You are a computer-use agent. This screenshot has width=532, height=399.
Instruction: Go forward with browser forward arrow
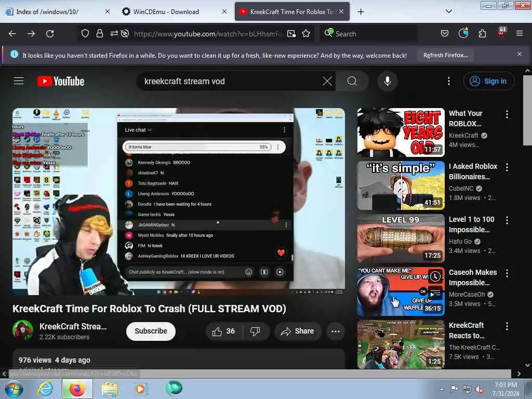[x=31, y=34]
